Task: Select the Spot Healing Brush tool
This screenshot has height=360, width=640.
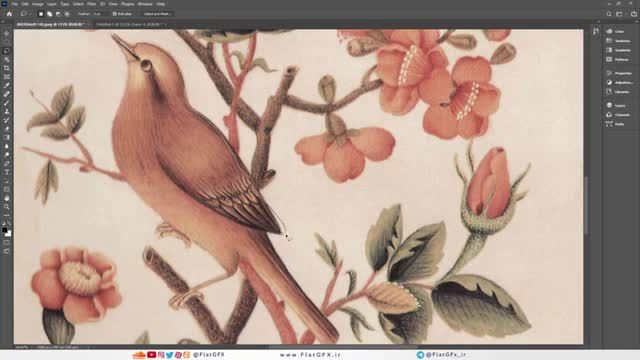Action: [x=7, y=94]
